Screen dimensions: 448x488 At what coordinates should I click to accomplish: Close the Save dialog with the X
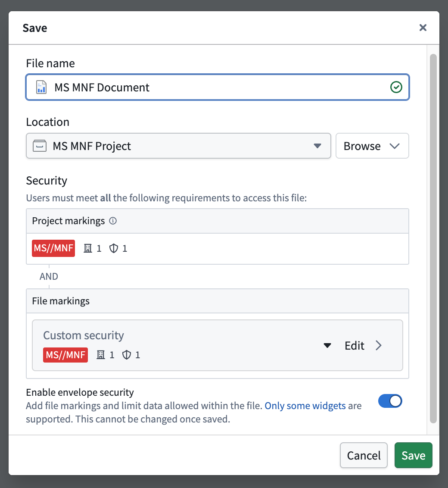[x=423, y=28]
